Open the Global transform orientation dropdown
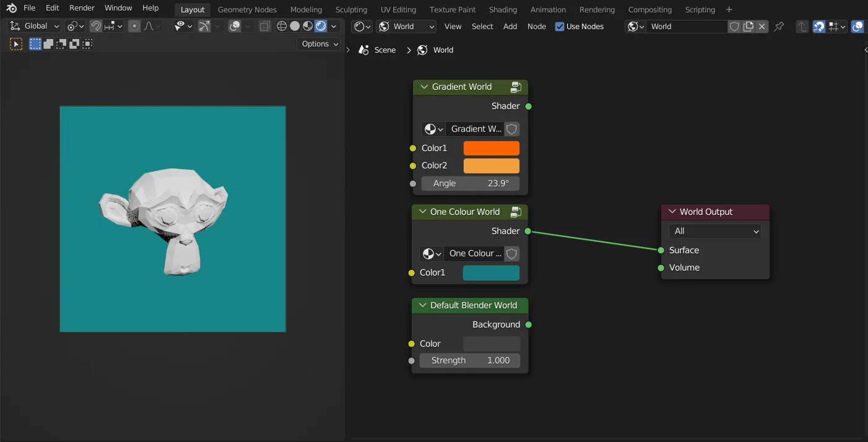The width and height of the screenshot is (868, 442). tap(34, 26)
